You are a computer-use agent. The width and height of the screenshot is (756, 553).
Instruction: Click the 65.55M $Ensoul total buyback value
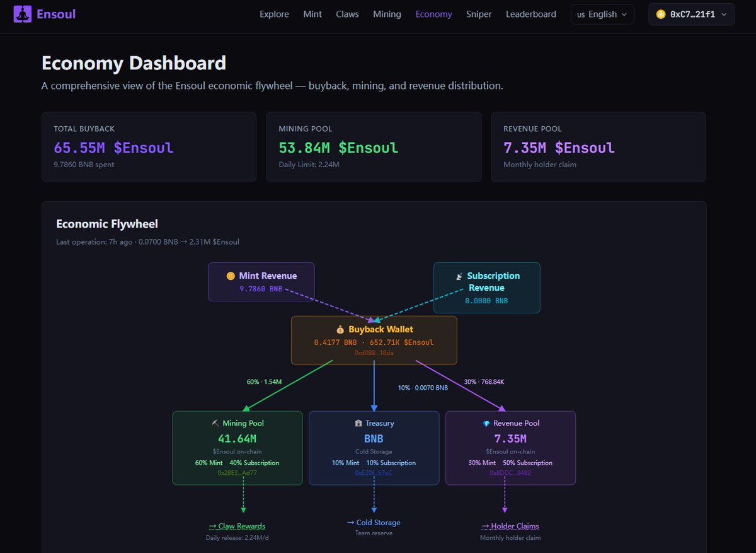(x=113, y=148)
